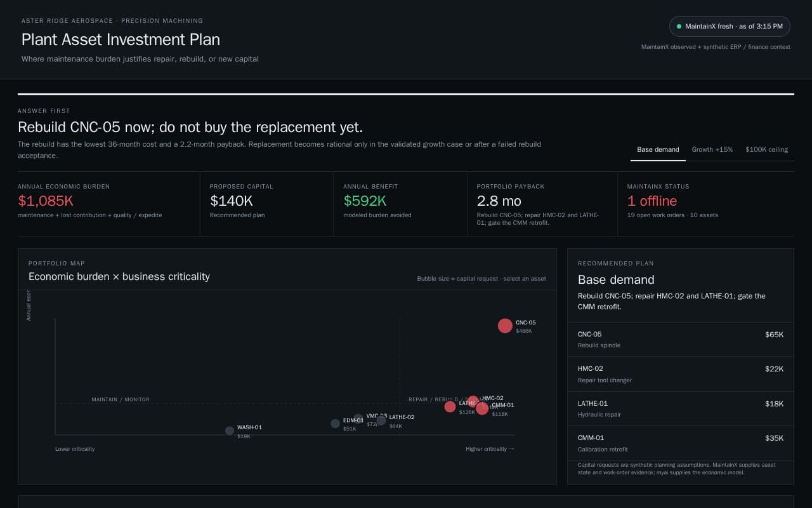Select the LATHE-01 red bubble
The width and height of the screenshot is (812, 508).
450,406
